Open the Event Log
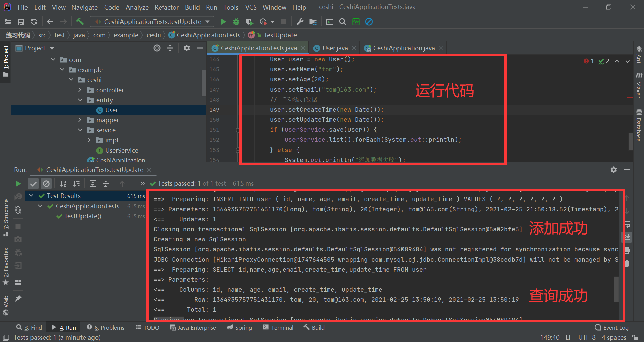The height and width of the screenshot is (342, 644). point(611,327)
